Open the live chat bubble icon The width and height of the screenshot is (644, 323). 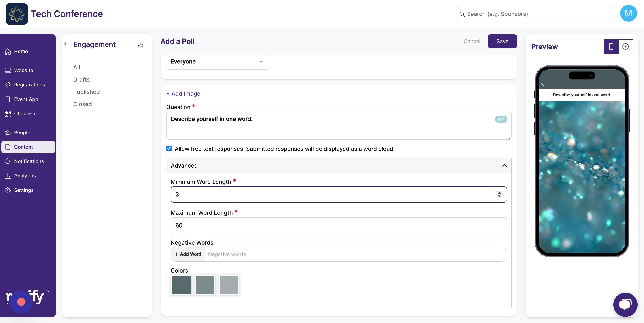(625, 304)
